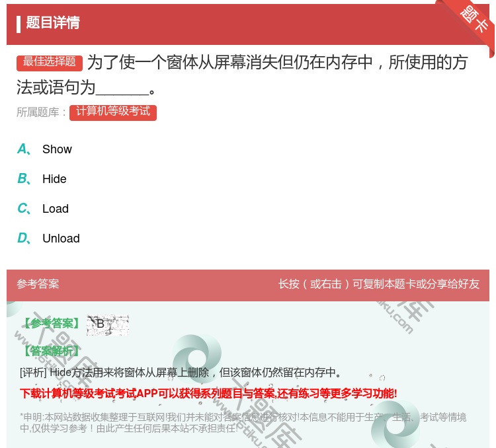Click the 参考答案 section heading
The image size is (496, 448).
click(x=38, y=283)
